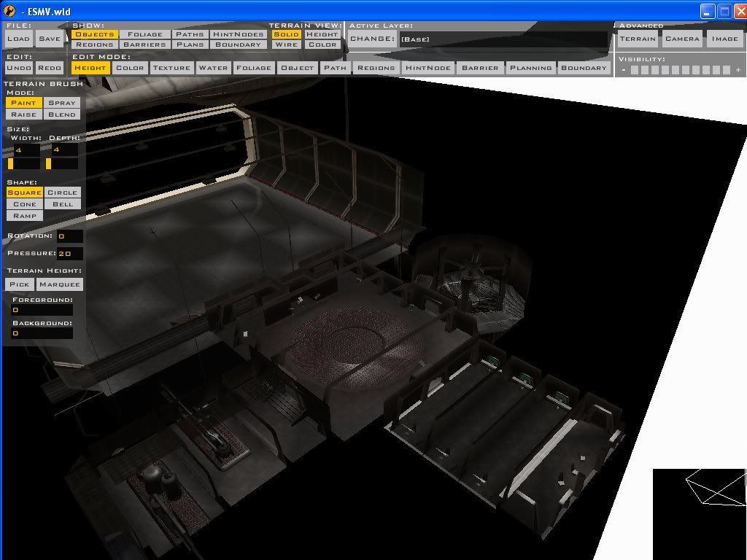Viewport: 747px width, 560px height.
Task: Choose the Circle brush shape
Action: click(x=63, y=192)
